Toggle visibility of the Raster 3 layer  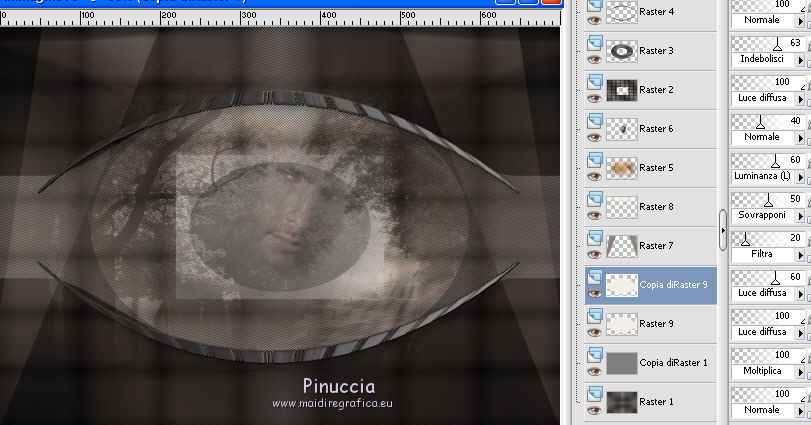click(594, 59)
